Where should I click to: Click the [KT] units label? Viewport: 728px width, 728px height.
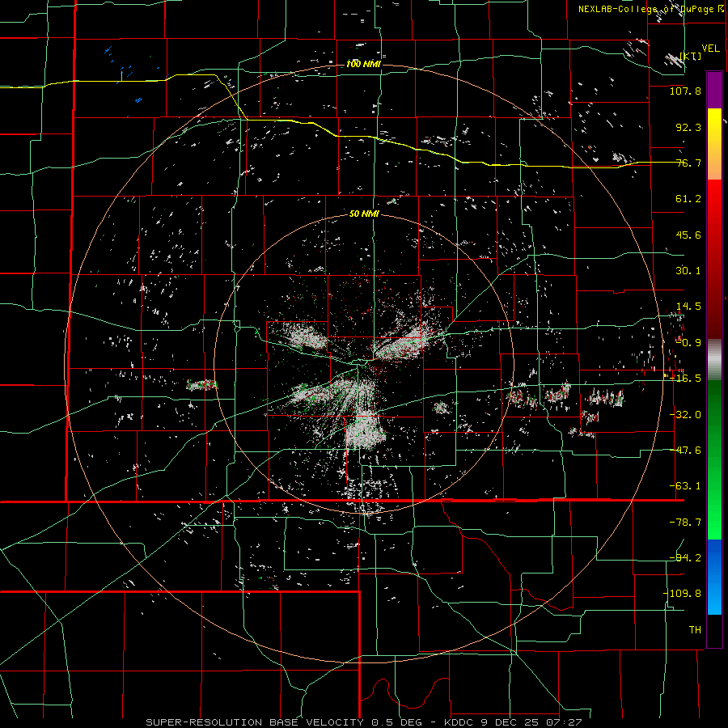click(691, 56)
